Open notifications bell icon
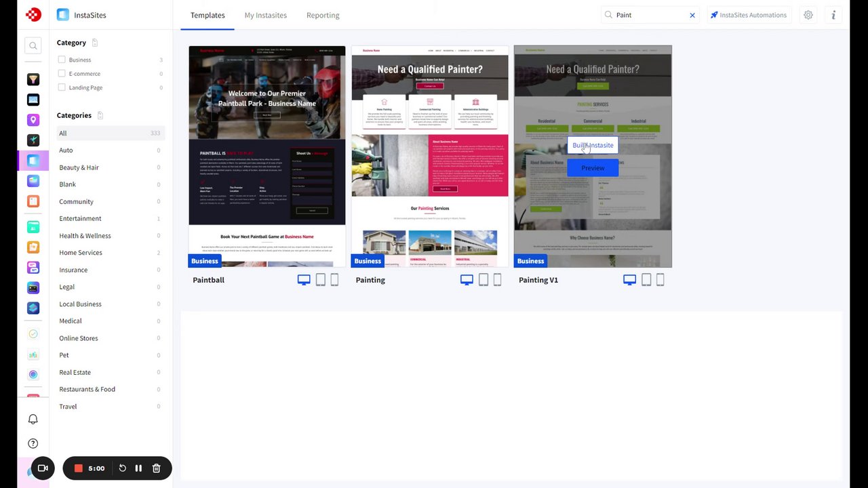The image size is (868, 488). [33, 420]
